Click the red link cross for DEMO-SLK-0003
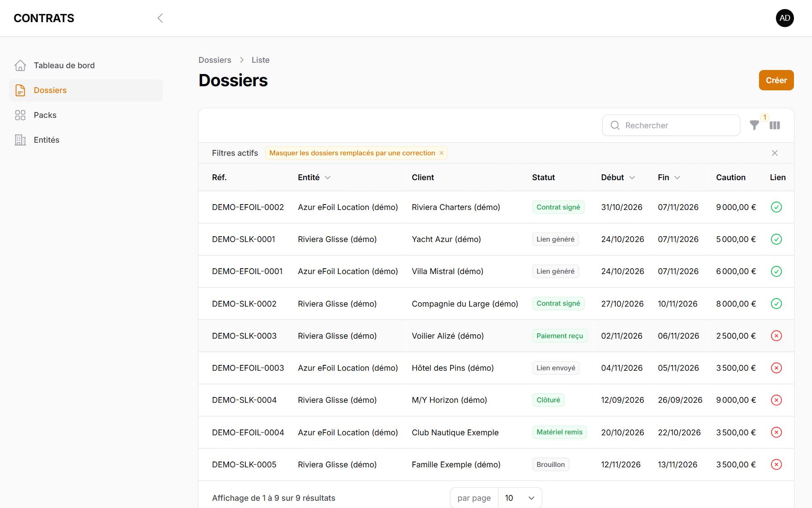 pyautogui.click(x=776, y=336)
